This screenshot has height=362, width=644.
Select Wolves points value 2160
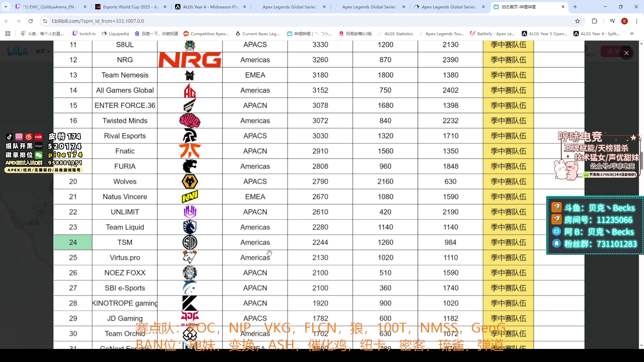(x=385, y=181)
